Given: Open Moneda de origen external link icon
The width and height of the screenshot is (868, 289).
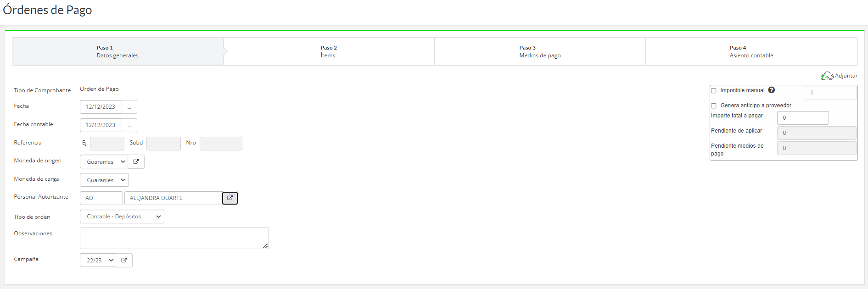Looking at the screenshot, I should 136,161.
